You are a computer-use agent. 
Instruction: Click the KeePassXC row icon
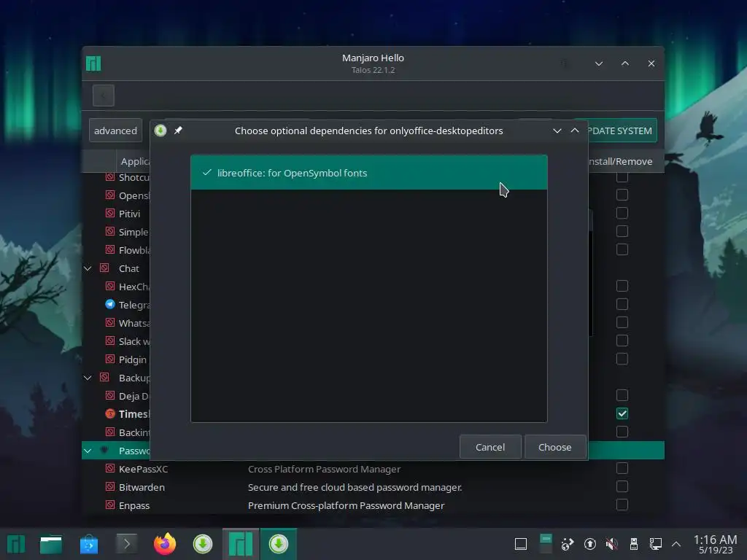tap(110, 469)
